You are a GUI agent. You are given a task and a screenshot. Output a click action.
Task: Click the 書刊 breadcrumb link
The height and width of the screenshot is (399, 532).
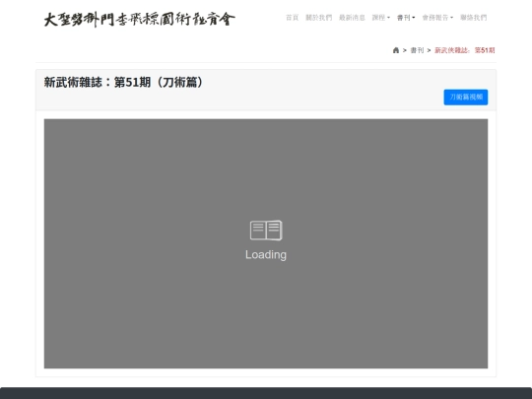[417, 50]
